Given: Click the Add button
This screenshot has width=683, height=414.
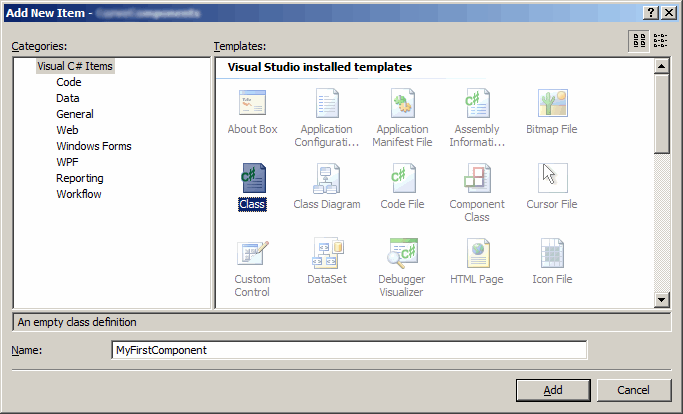Looking at the screenshot, I should click(553, 390).
